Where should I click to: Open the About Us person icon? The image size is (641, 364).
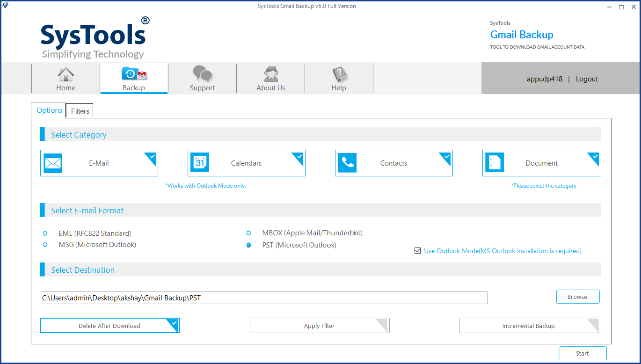pos(270,74)
